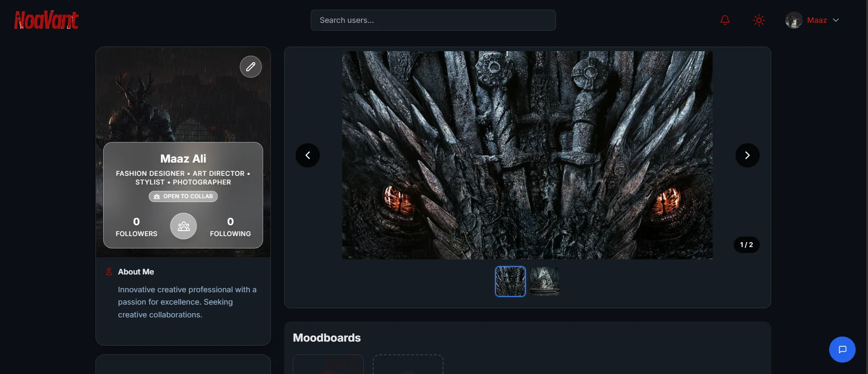Open the main dragon throne image
This screenshot has height=374, width=868.
(x=527, y=155)
